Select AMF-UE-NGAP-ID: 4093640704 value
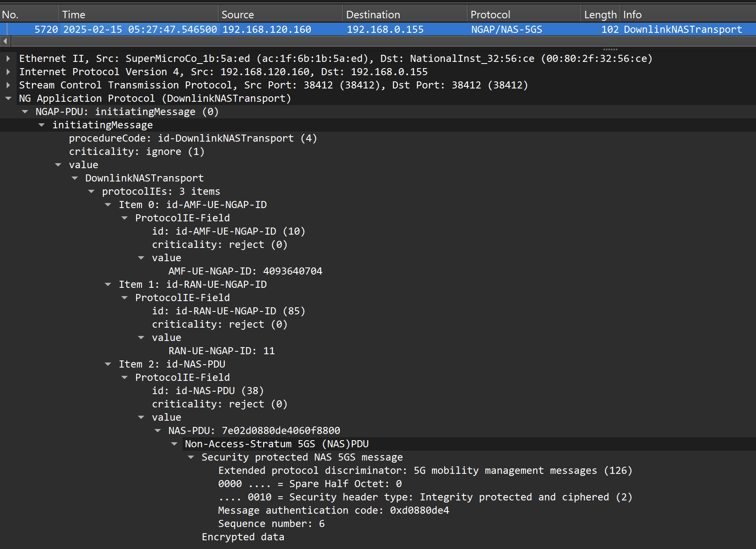This screenshot has height=549, width=756. (x=245, y=271)
